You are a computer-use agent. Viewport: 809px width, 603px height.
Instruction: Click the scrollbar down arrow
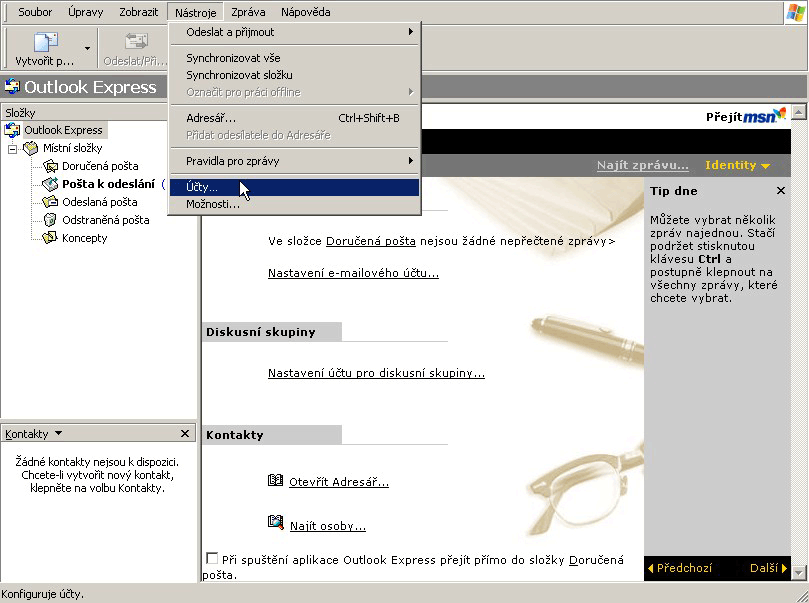click(x=799, y=573)
